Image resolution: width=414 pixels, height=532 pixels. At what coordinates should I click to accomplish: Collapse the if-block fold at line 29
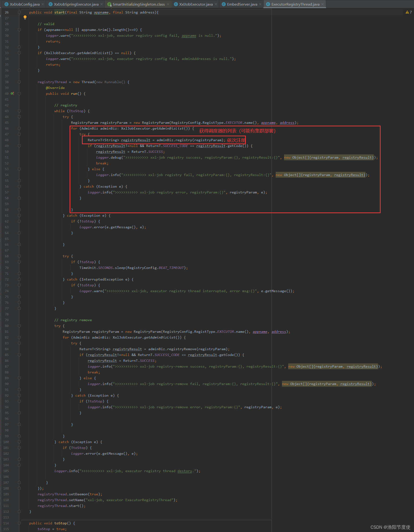(19, 30)
